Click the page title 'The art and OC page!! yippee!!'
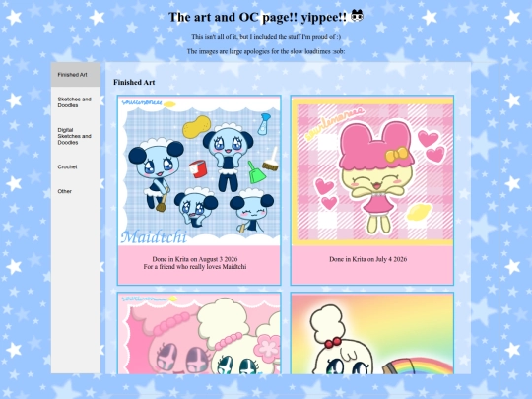 point(257,17)
